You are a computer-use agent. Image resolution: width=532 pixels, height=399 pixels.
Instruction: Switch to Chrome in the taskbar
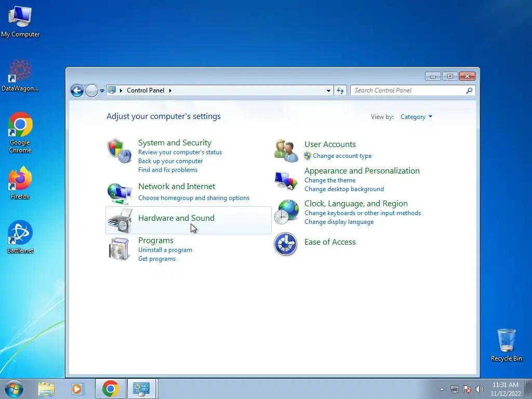(110, 389)
